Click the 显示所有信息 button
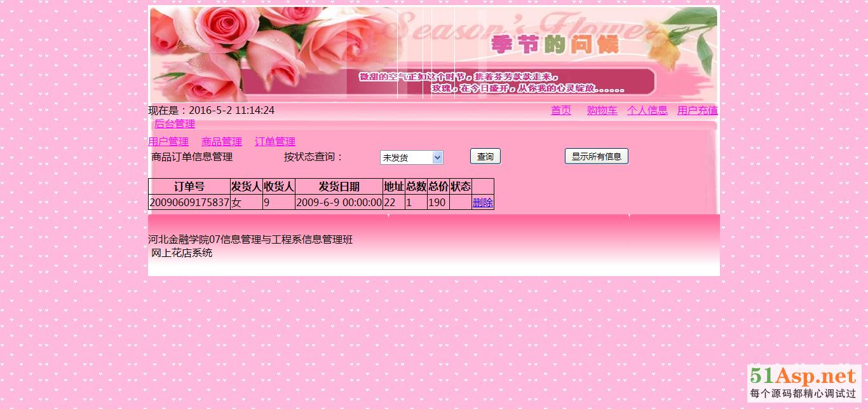 (x=596, y=156)
